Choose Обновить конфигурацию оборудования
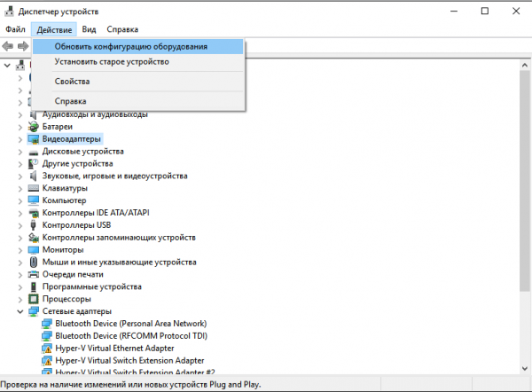Viewport: 532px width, 392px height. pos(138,46)
